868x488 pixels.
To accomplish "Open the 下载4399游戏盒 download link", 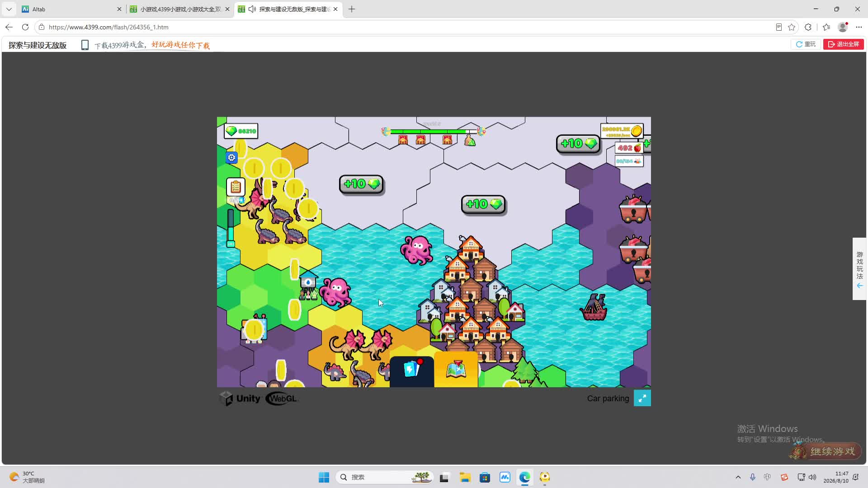I will click(152, 45).
